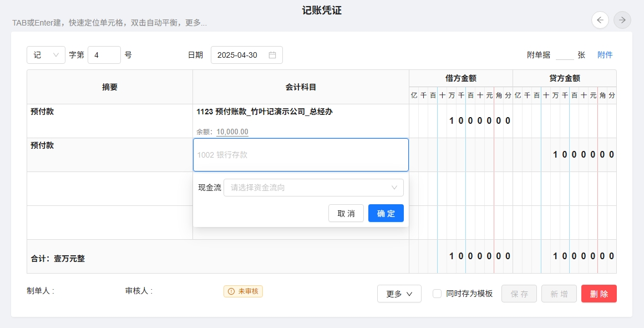This screenshot has height=328, width=644.
Task: Click the 确定 confirm button
Action: (x=386, y=214)
